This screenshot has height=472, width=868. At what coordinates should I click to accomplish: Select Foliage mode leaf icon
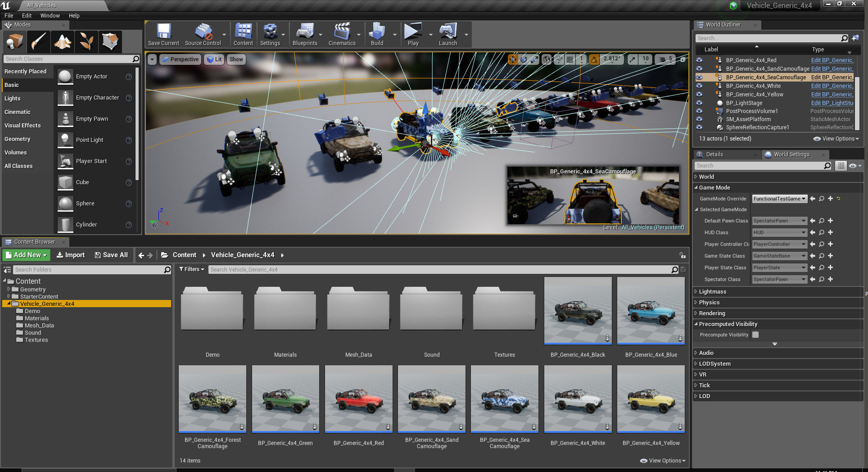pos(86,42)
